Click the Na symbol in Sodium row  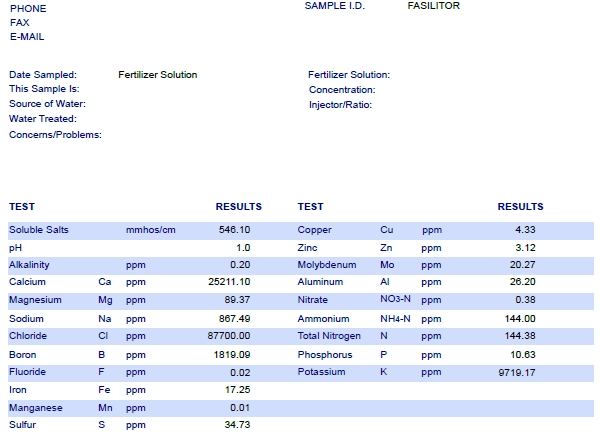[105, 319]
